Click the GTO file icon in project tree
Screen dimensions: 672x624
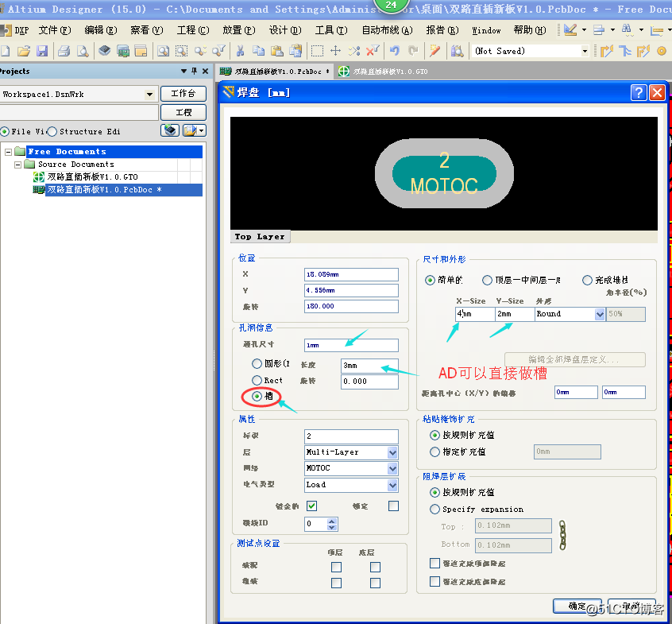39,176
